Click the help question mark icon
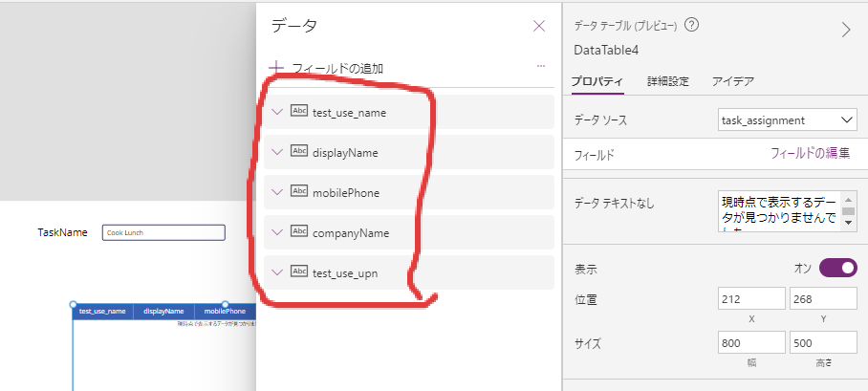 tap(691, 25)
